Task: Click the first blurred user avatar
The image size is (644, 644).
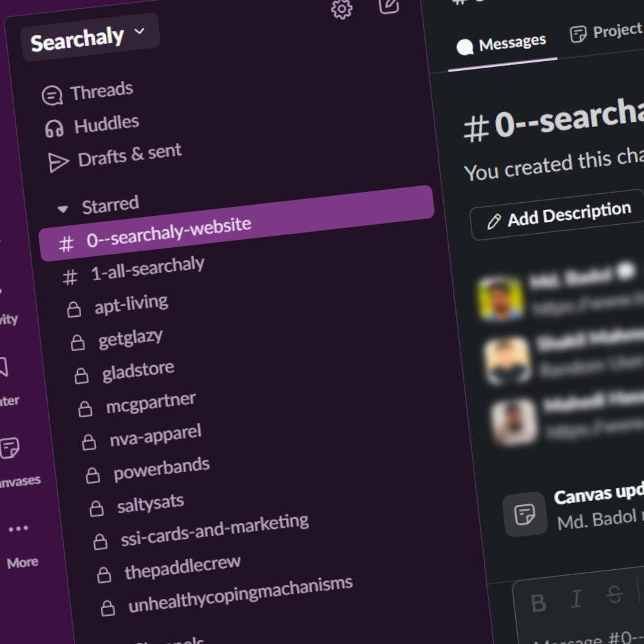Action: tap(501, 299)
